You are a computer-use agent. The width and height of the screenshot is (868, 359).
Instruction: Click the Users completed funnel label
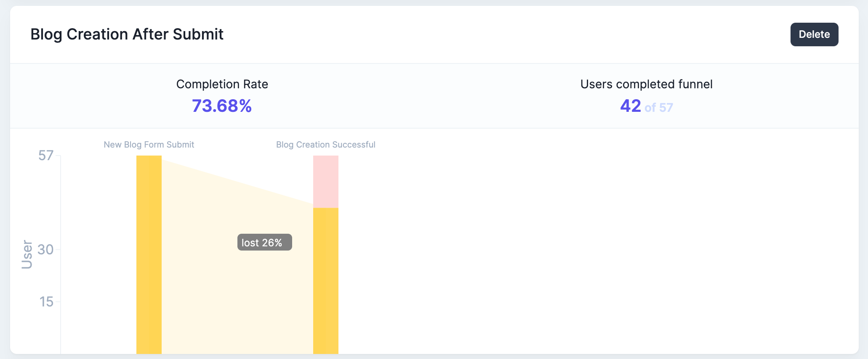point(646,84)
